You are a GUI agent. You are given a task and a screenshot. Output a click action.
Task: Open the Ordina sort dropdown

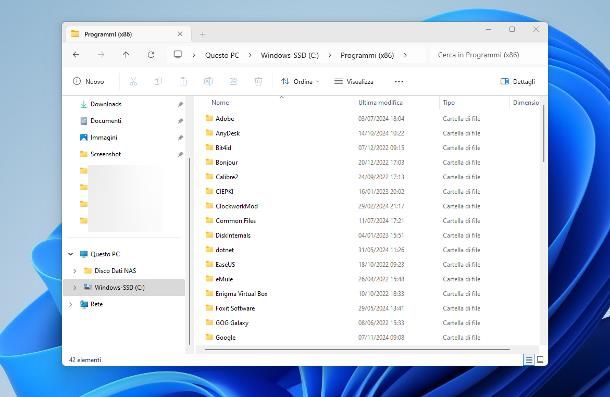click(x=300, y=81)
